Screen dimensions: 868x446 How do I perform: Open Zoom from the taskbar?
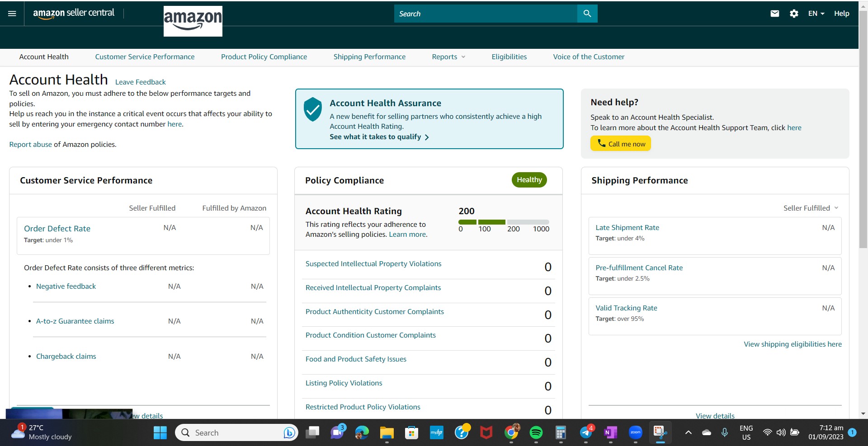(x=635, y=433)
